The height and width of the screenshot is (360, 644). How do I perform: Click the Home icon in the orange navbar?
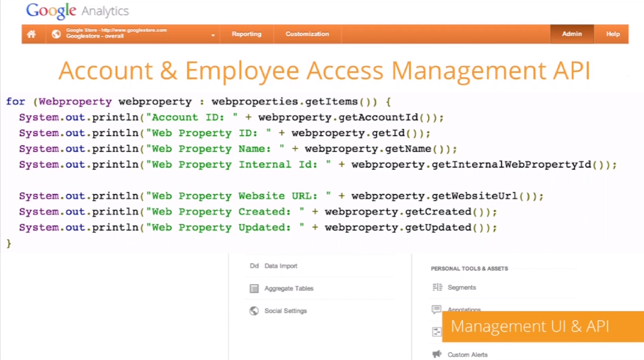(x=31, y=34)
